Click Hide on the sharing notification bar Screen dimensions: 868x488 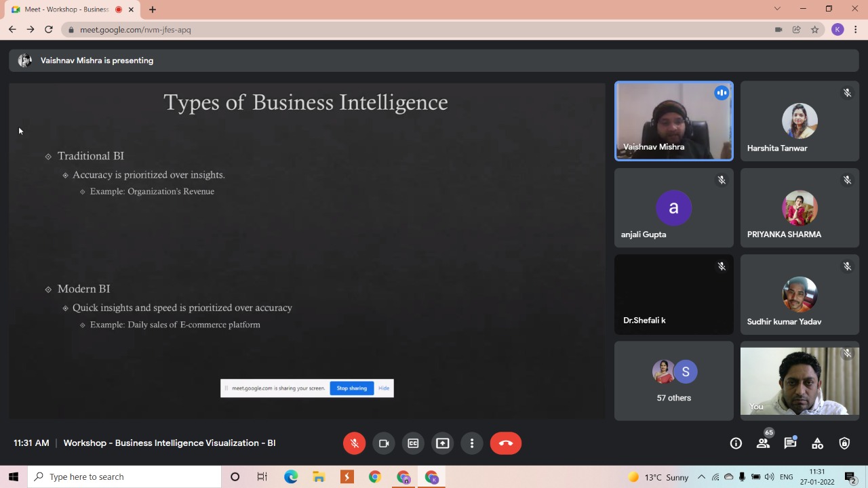tap(384, 388)
